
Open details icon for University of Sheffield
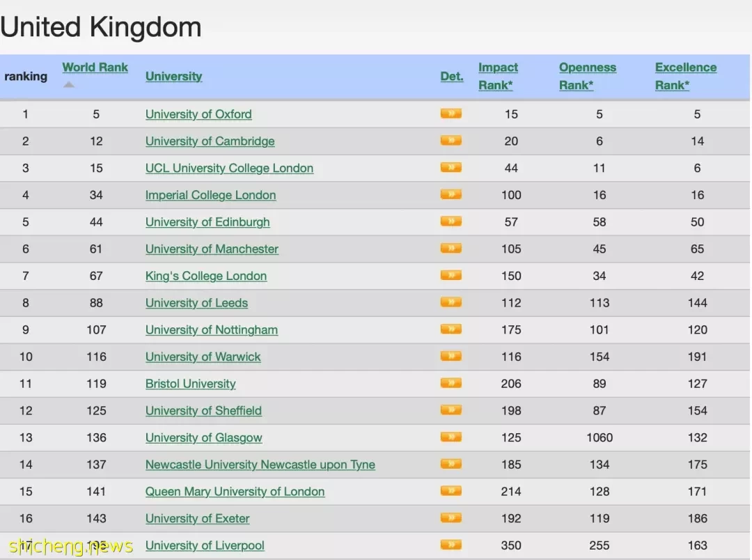pyautogui.click(x=451, y=410)
